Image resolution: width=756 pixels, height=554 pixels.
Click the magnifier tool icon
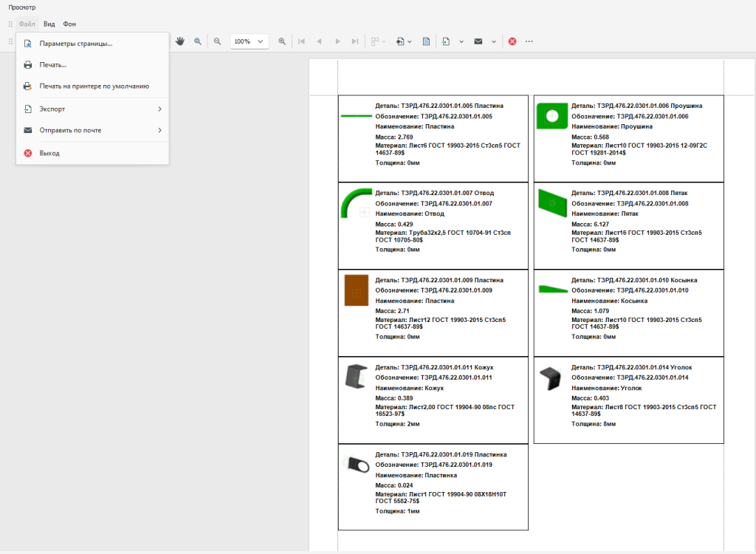[198, 41]
